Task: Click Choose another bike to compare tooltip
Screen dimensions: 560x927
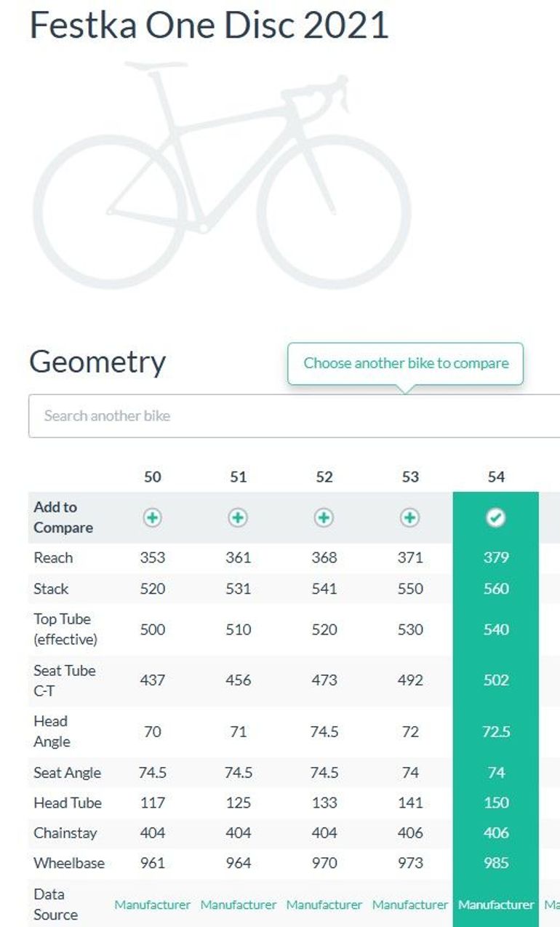Action: pos(406,363)
